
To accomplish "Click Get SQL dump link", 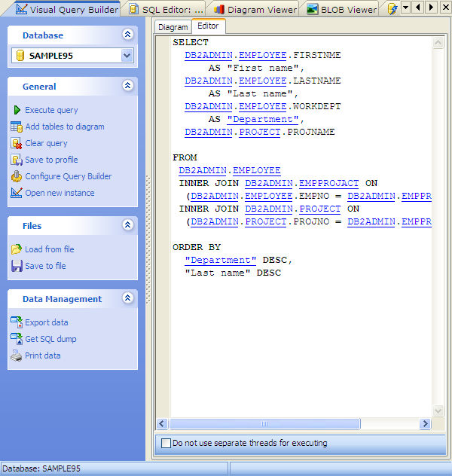I will pos(50,339).
